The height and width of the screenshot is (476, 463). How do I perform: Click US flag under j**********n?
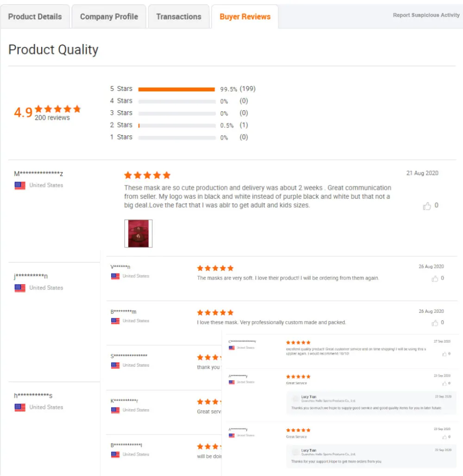click(x=20, y=288)
